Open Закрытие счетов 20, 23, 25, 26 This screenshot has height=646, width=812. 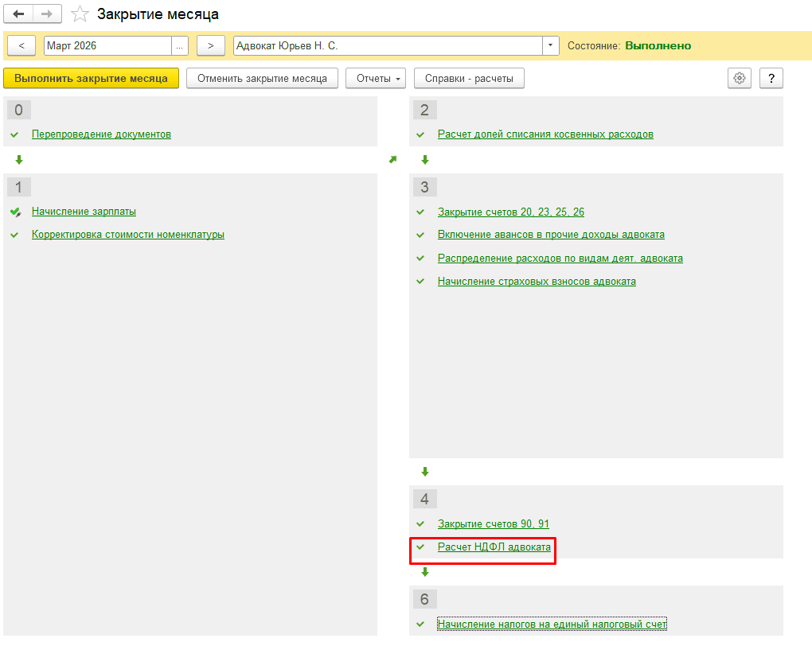pos(510,212)
